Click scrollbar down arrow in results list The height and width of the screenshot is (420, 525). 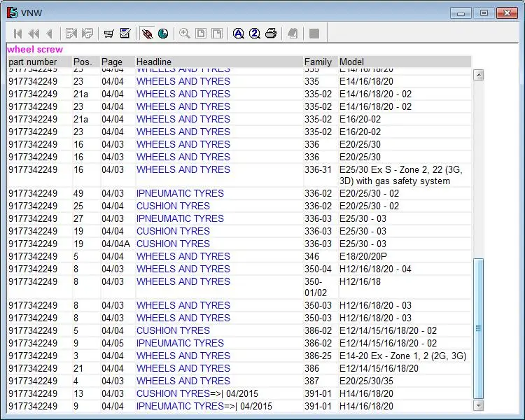[x=479, y=405]
